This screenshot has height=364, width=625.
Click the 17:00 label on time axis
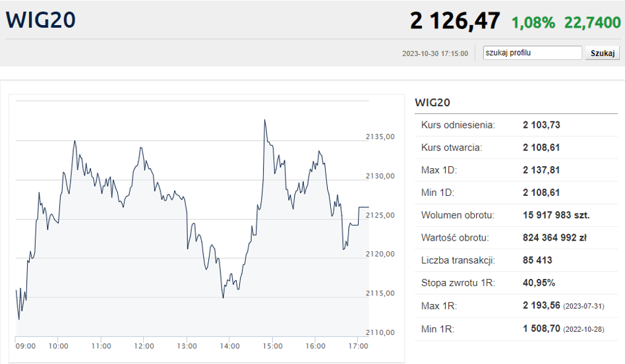pyautogui.click(x=359, y=346)
